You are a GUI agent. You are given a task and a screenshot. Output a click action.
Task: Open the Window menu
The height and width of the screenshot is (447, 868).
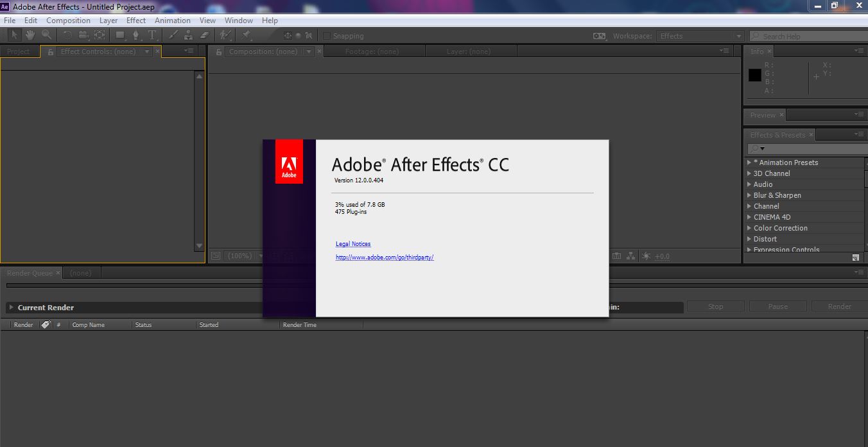point(239,20)
